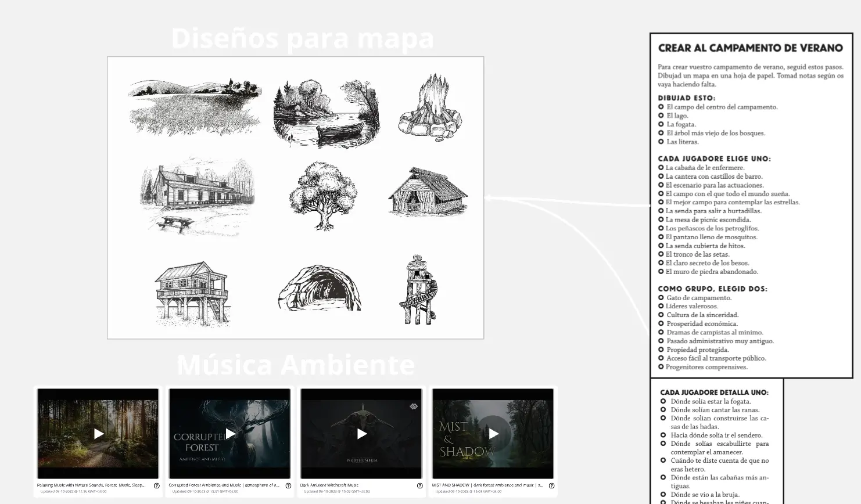
Task: Click help icon beside Dark Ambient Witchcraft title
Action: coord(419,485)
